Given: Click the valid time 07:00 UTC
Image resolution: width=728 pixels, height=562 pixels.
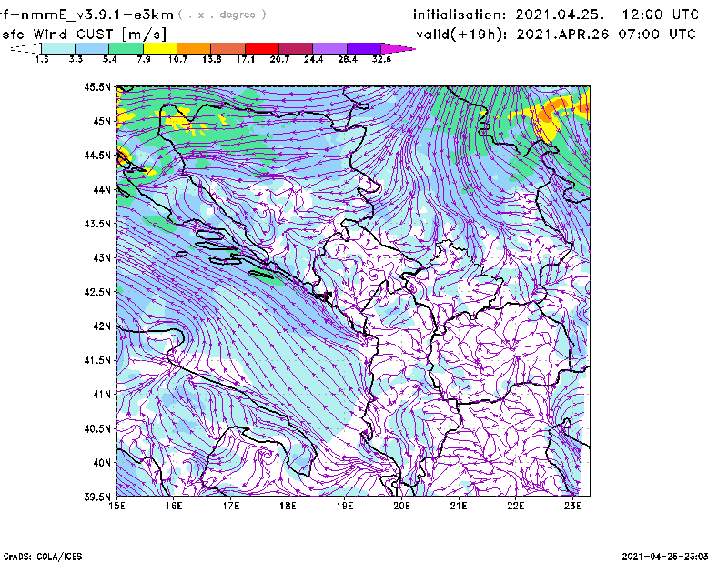Looking at the screenshot, I should (657, 35).
